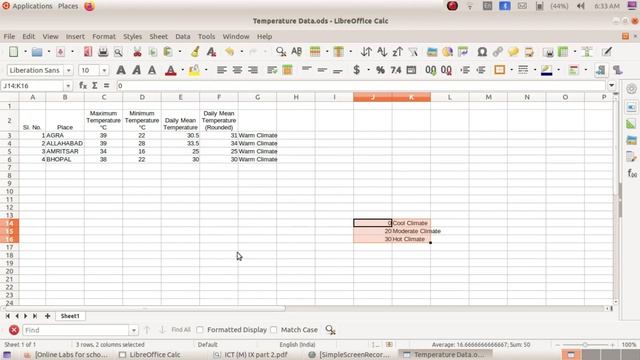Click the Firefox launcher in top panel
Image resolution: width=640 pixels, height=360 pixels.
click(x=89, y=6)
